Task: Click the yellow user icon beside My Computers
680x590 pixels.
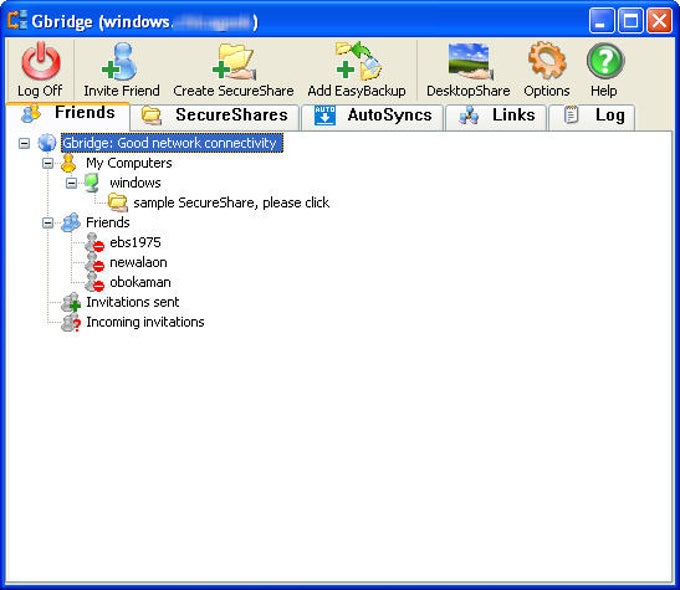Action: click(68, 163)
